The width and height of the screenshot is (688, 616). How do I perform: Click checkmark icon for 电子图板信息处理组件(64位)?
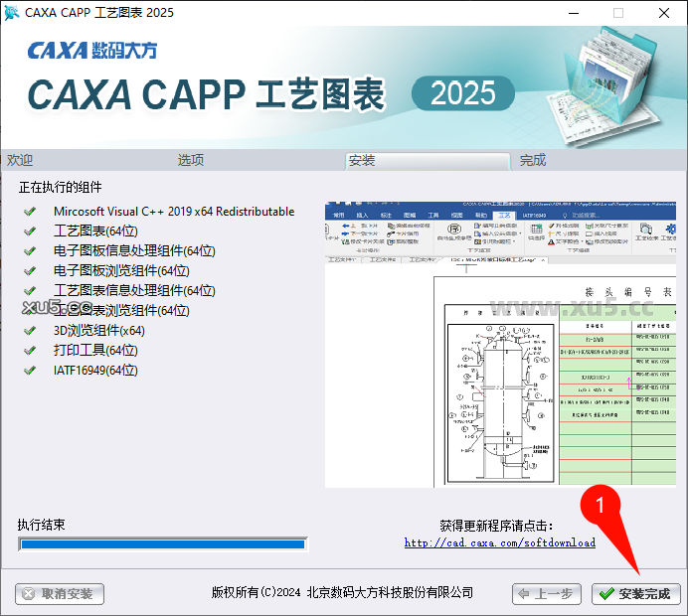31,251
